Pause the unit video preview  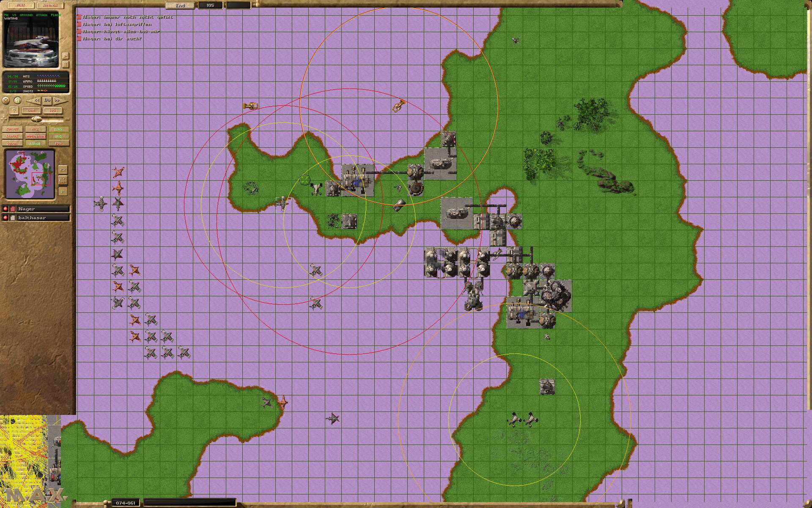pyautogui.click(x=66, y=64)
